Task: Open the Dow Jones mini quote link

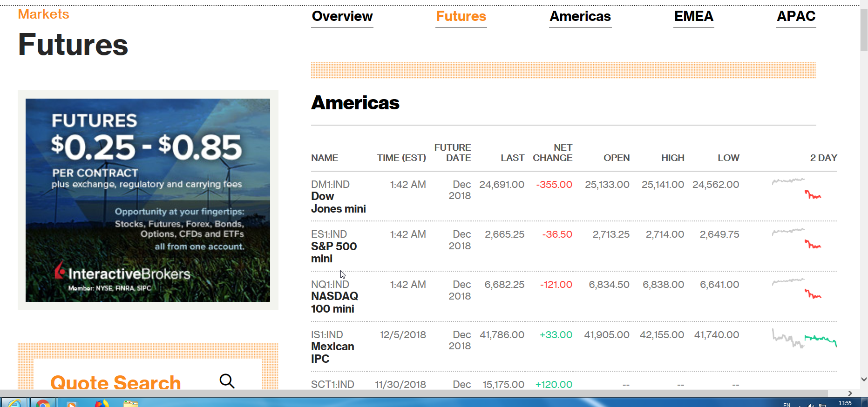Action: point(338,203)
